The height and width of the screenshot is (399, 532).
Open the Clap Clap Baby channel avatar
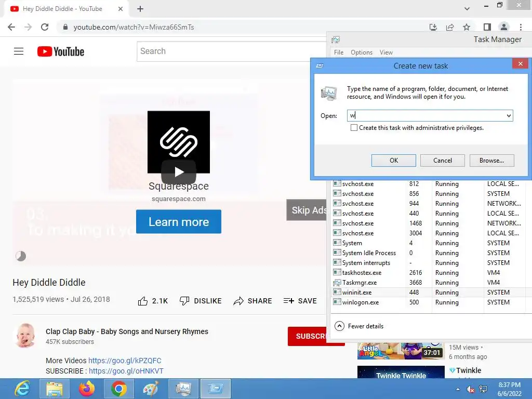point(25,336)
